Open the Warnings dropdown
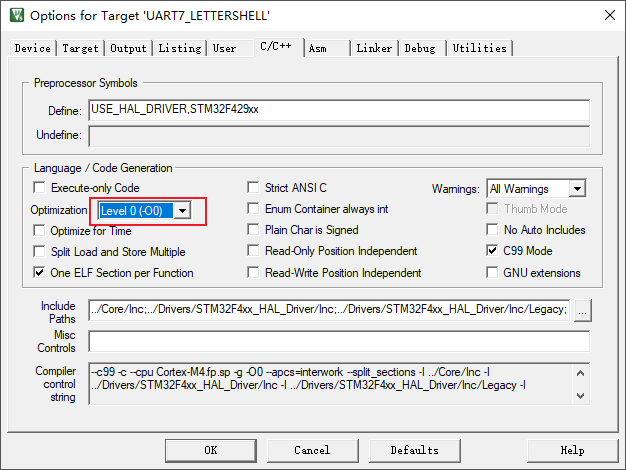 [536, 188]
